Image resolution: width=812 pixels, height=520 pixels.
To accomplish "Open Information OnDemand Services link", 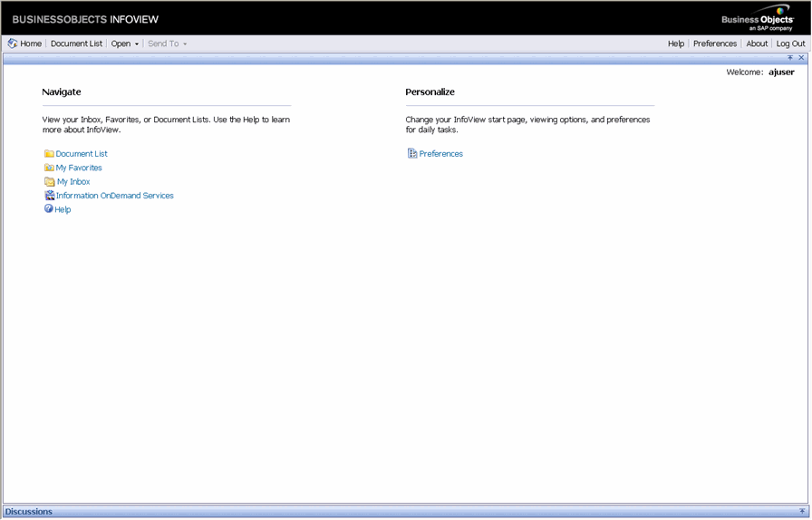I will click(x=115, y=196).
